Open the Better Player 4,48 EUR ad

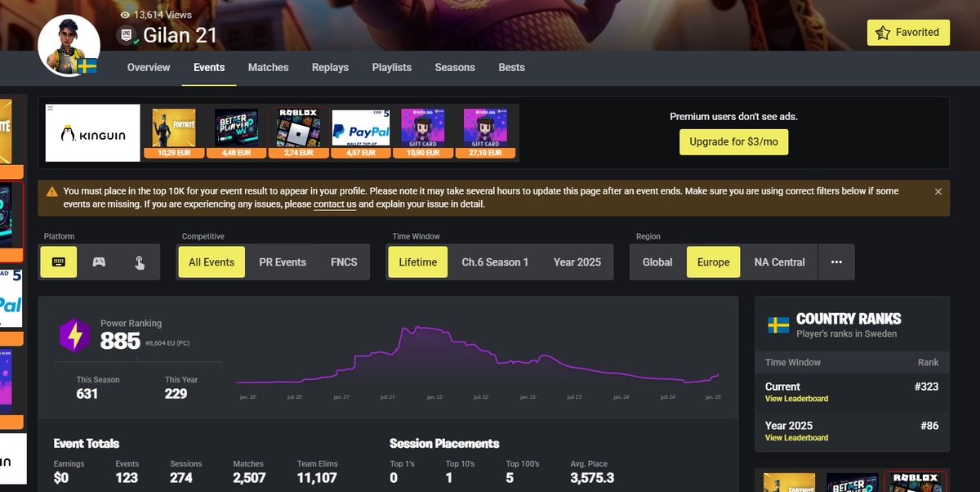[x=236, y=133]
